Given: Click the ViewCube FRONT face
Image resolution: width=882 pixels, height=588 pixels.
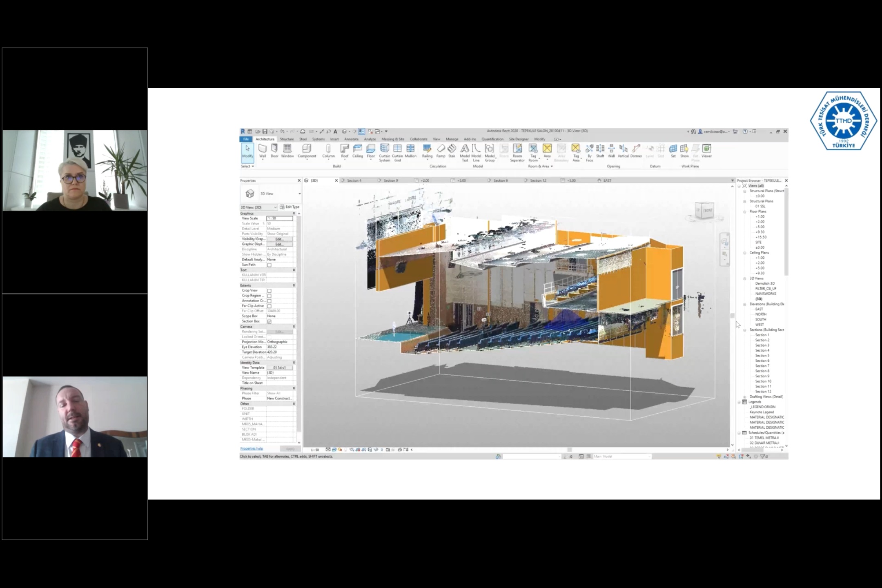Looking at the screenshot, I should pos(707,211).
